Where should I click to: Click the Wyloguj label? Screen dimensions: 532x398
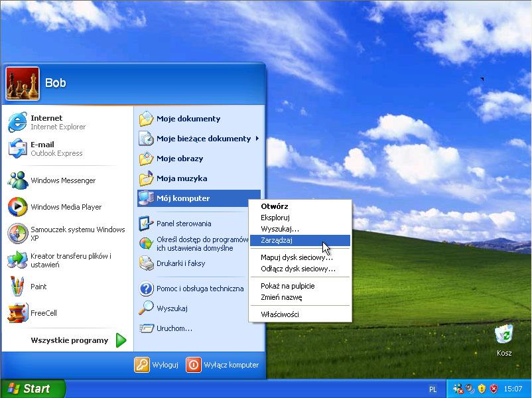tap(165, 365)
